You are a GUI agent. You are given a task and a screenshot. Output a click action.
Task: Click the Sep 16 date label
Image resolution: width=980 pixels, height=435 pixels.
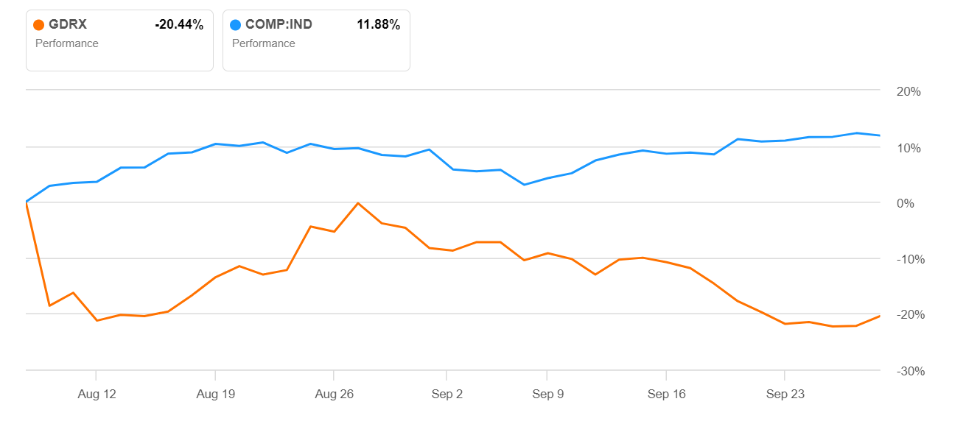click(x=666, y=395)
